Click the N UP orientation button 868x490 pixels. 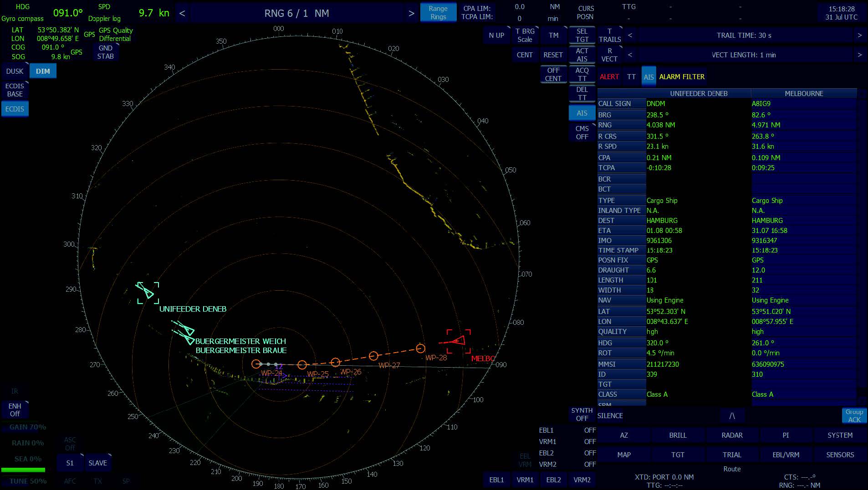pos(496,35)
